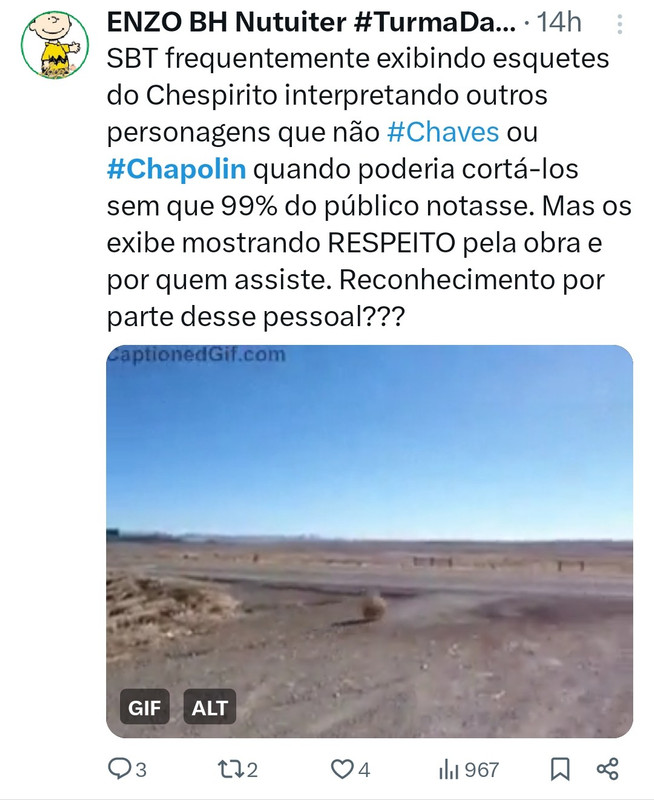Bookmark this tweet
This screenshot has width=654, height=800.
pos(560,769)
